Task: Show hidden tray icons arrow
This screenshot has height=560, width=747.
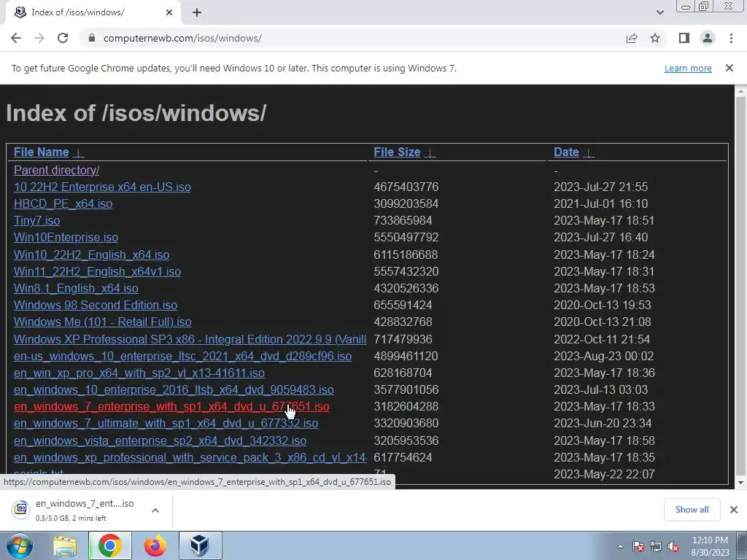Action: tap(620, 546)
